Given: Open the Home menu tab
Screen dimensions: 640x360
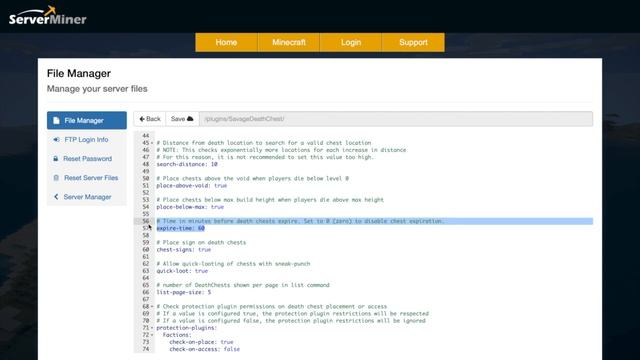Looking at the screenshot, I should pyautogui.click(x=226, y=42).
